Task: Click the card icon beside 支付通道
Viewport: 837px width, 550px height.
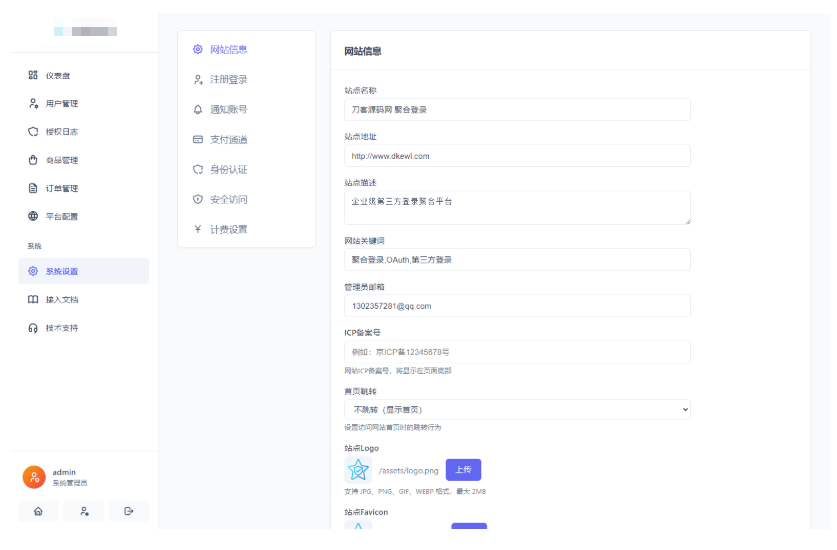Action: tap(198, 139)
